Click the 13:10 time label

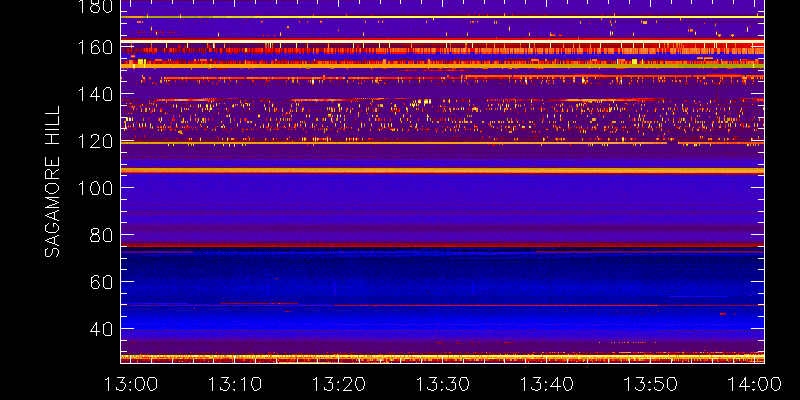pos(235,384)
